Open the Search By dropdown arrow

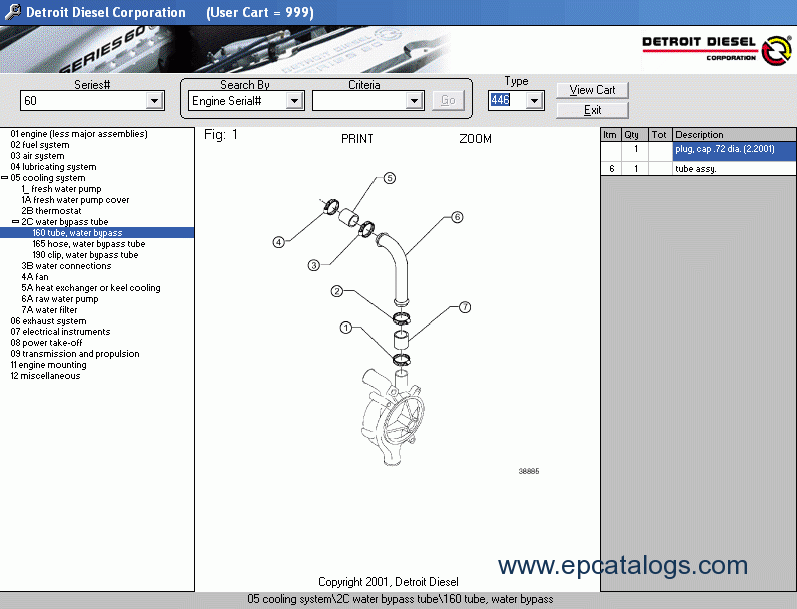(x=294, y=101)
